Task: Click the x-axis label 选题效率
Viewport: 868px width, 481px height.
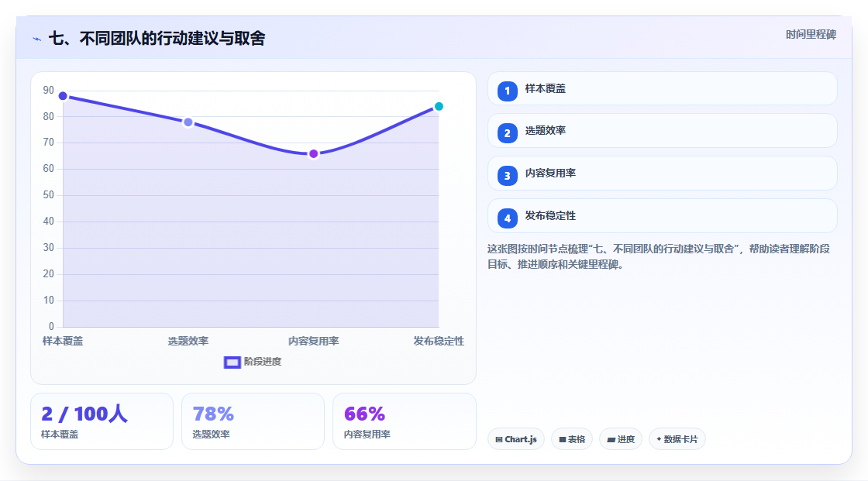Action: point(188,341)
